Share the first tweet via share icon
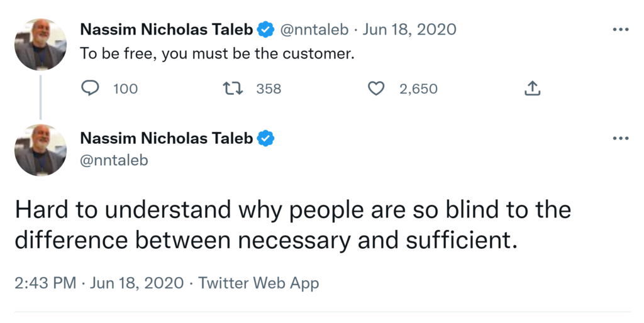644x323 pixels. [532, 89]
